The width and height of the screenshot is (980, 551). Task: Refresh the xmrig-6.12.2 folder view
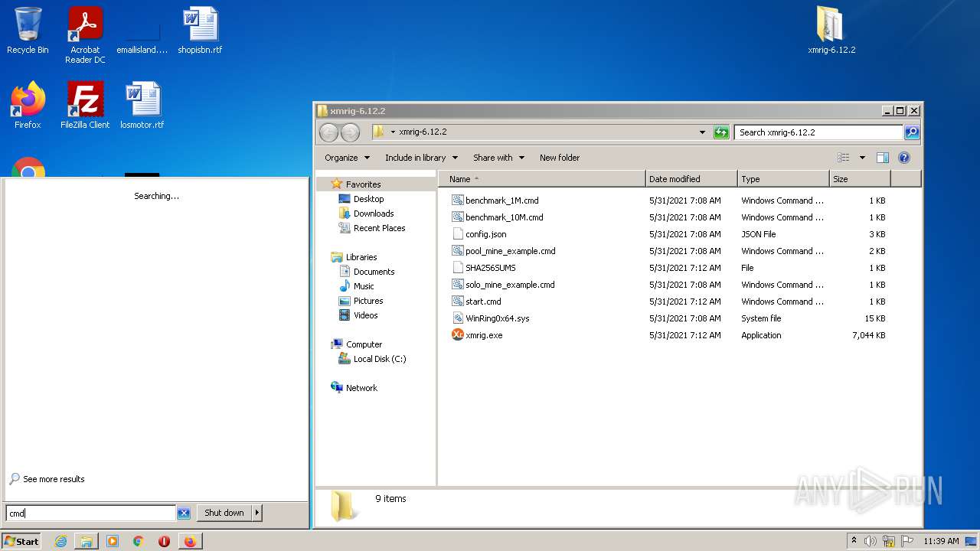[x=721, y=132]
